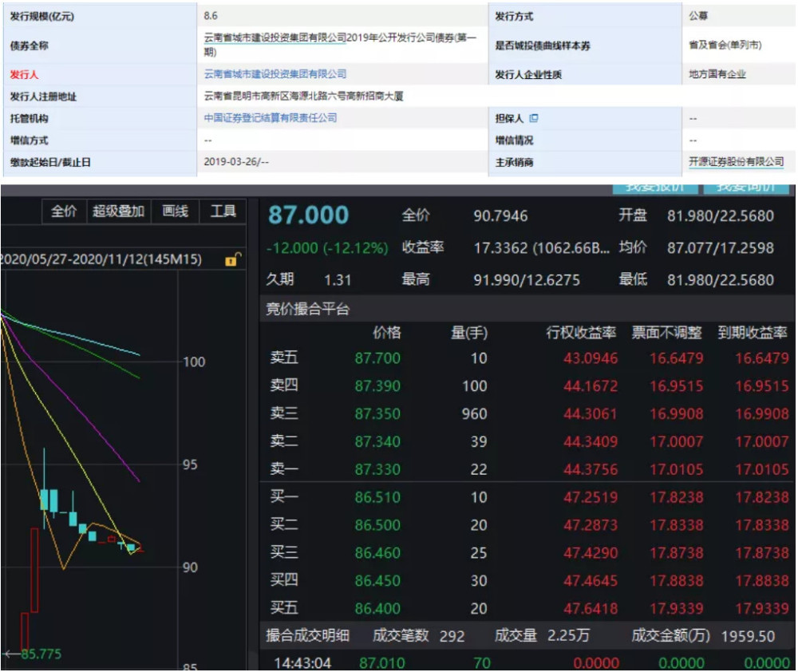Activate the 画线 drawing tool
Image resolution: width=798 pixels, height=672 pixels.
pyautogui.click(x=175, y=211)
